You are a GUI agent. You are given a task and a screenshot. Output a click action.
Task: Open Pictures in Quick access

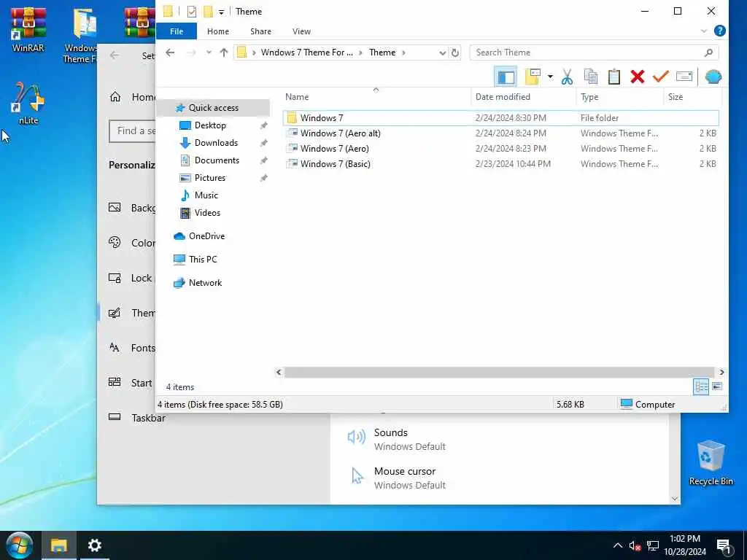[209, 178]
